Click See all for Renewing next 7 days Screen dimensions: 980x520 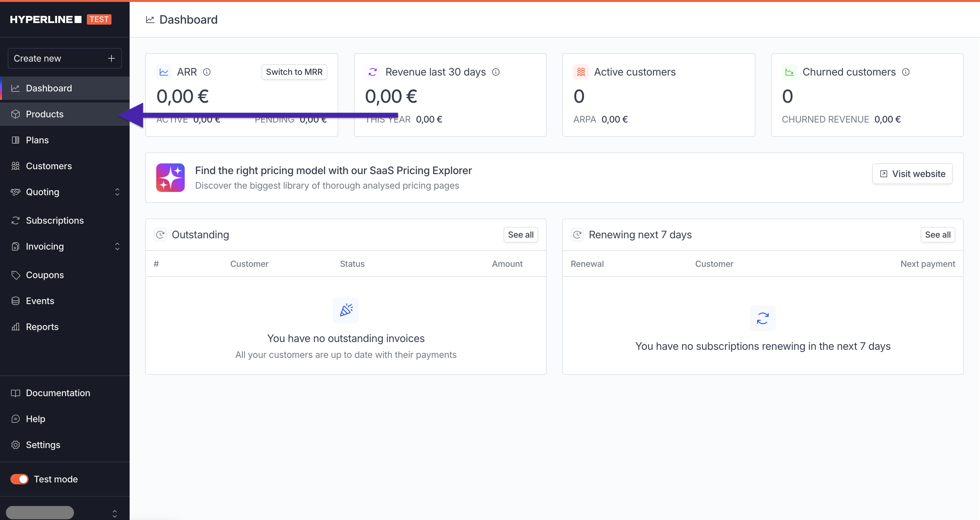point(937,235)
